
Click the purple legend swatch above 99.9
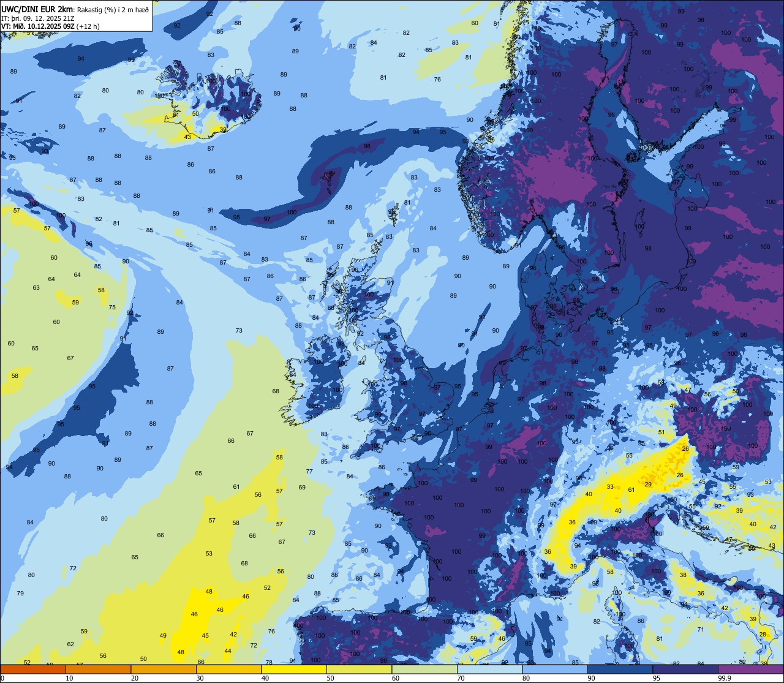(x=750, y=669)
